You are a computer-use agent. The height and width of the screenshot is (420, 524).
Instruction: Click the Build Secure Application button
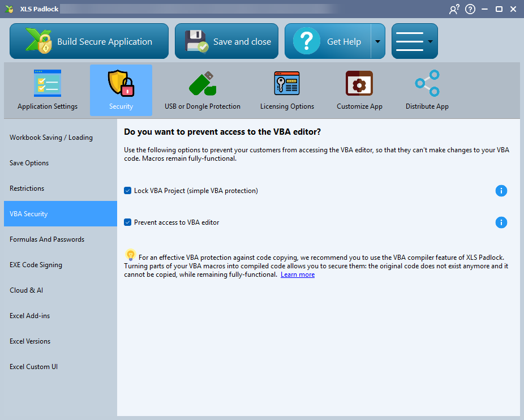(89, 41)
